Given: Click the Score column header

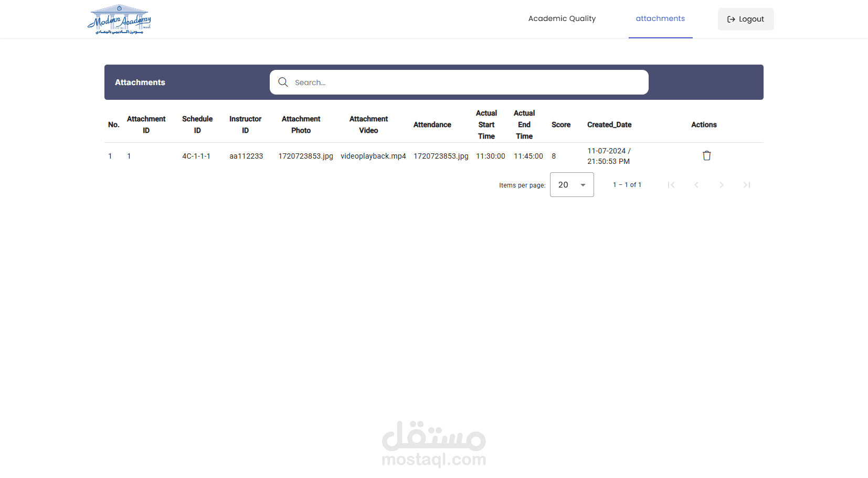Looking at the screenshot, I should tap(561, 124).
